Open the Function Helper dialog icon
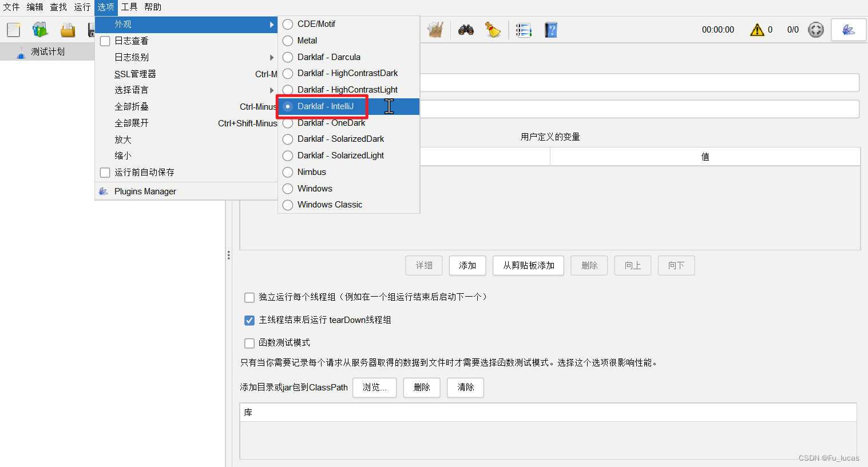Viewport: 868px width, 467px height. pyautogui.click(x=524, y=29)
